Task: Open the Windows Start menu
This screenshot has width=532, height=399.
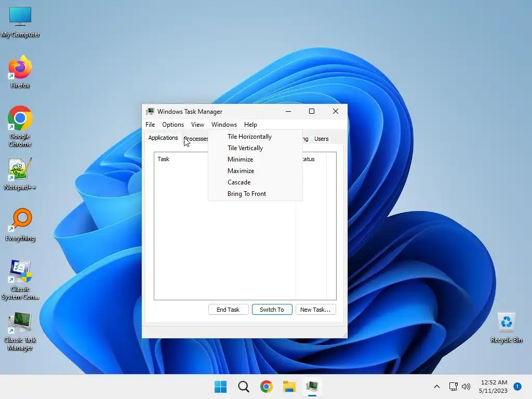Action: coord(220,387)
